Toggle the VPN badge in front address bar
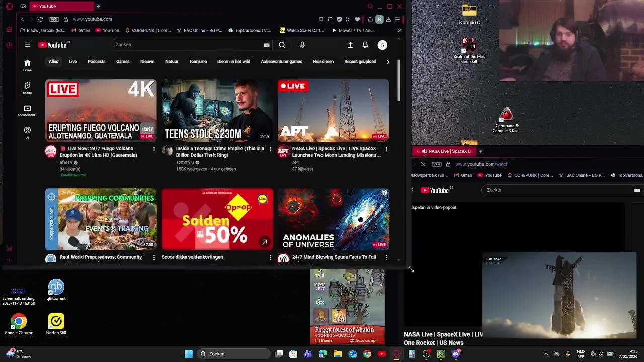The width and height of the screenshot is (644, 362). (54, 19)
